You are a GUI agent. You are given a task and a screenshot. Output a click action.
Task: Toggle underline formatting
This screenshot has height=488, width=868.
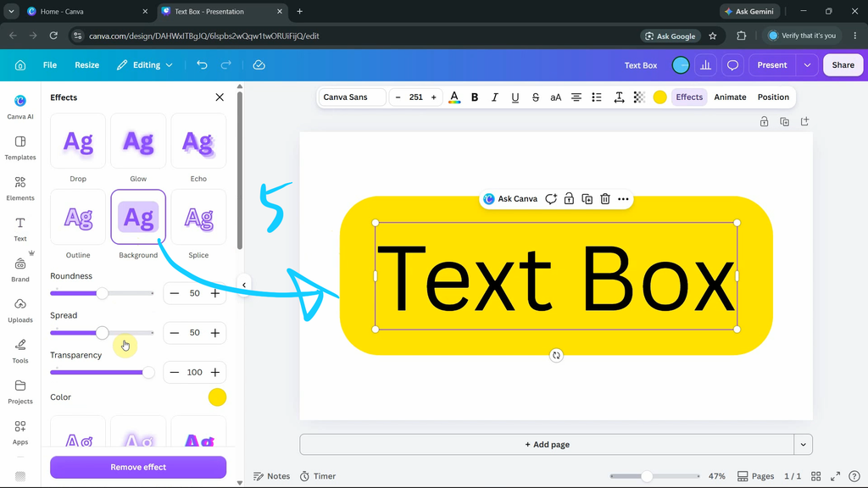point(515,97)
